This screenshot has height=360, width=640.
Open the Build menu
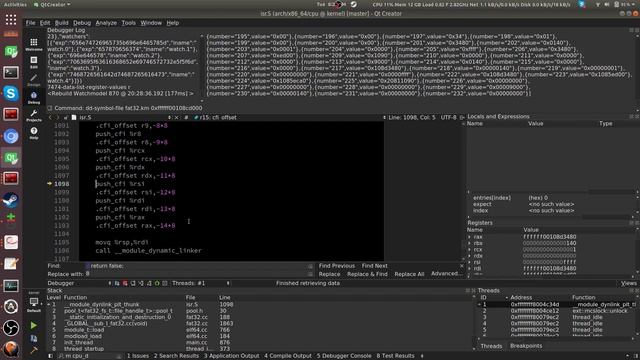(62, 23)
